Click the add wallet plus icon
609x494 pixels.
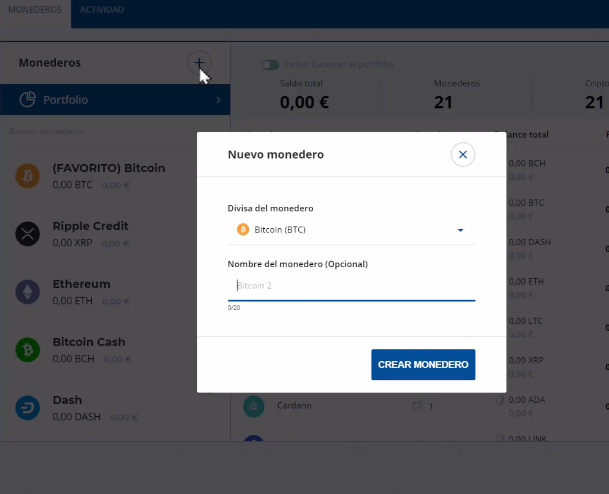pos(199,62)
